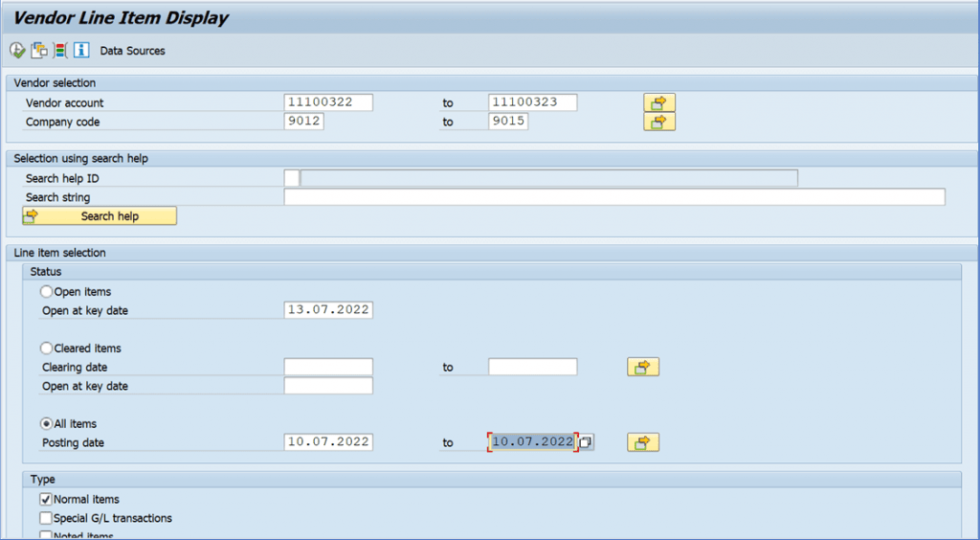Screen dimensions: 980x540
Task: Click the Vendor account label
Action: tap(64, 103)
